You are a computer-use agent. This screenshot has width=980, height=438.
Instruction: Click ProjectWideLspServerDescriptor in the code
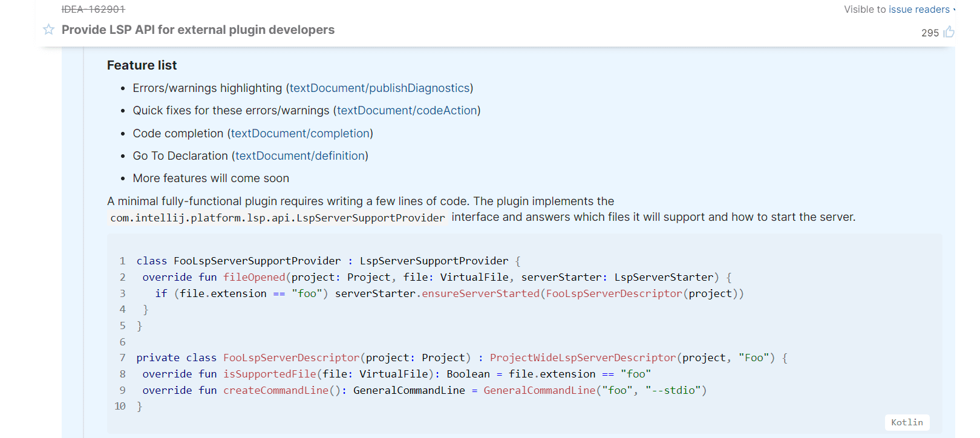click(583, 358)
